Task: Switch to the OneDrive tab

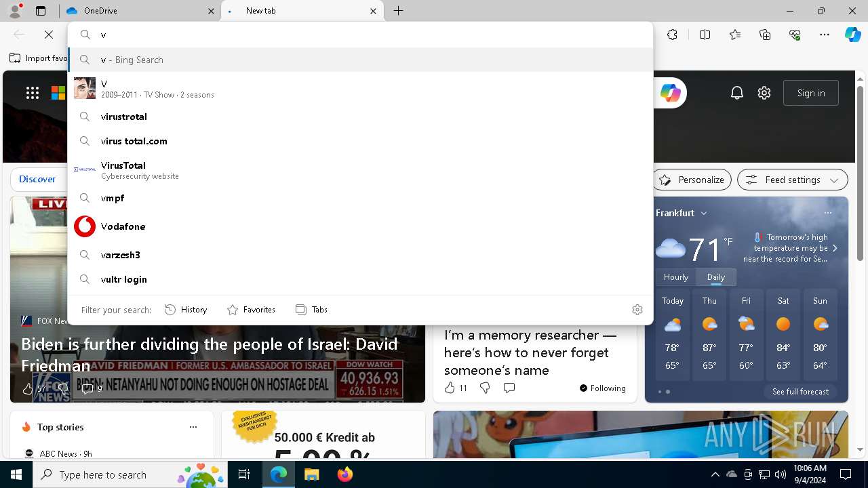Action: (140, 11)
